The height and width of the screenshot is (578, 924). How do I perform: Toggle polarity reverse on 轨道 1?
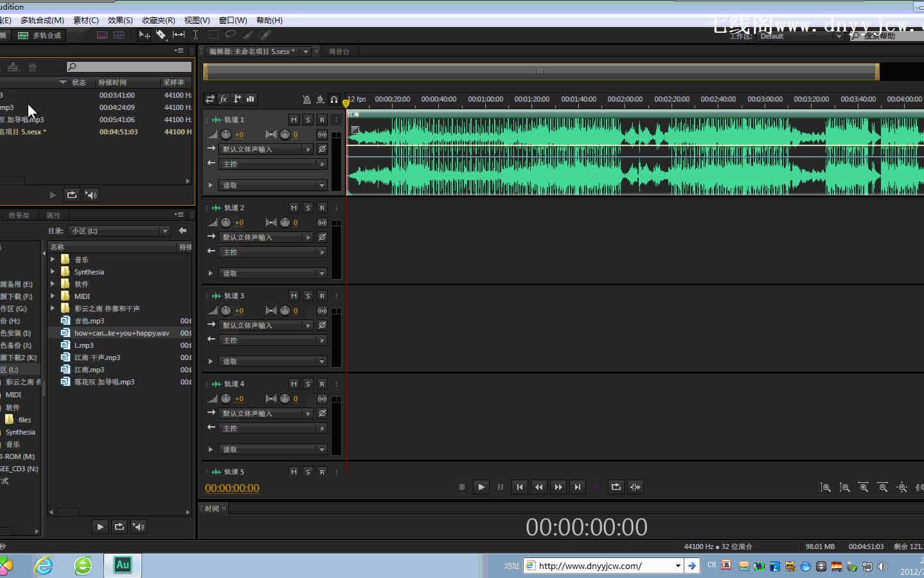coord(322,149)
